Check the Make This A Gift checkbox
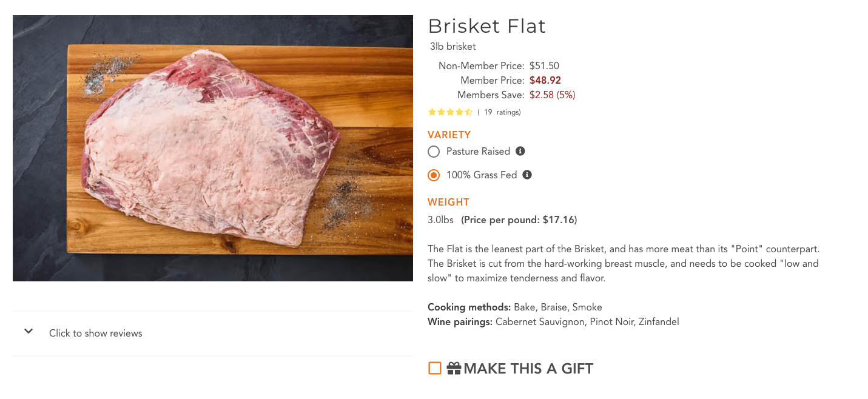The height and width of the screenshot is (399, 868). point(434,367)
